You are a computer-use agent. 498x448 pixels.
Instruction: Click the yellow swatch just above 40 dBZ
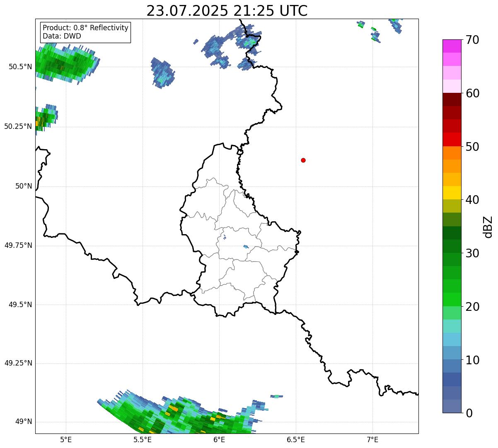point(452,193)
